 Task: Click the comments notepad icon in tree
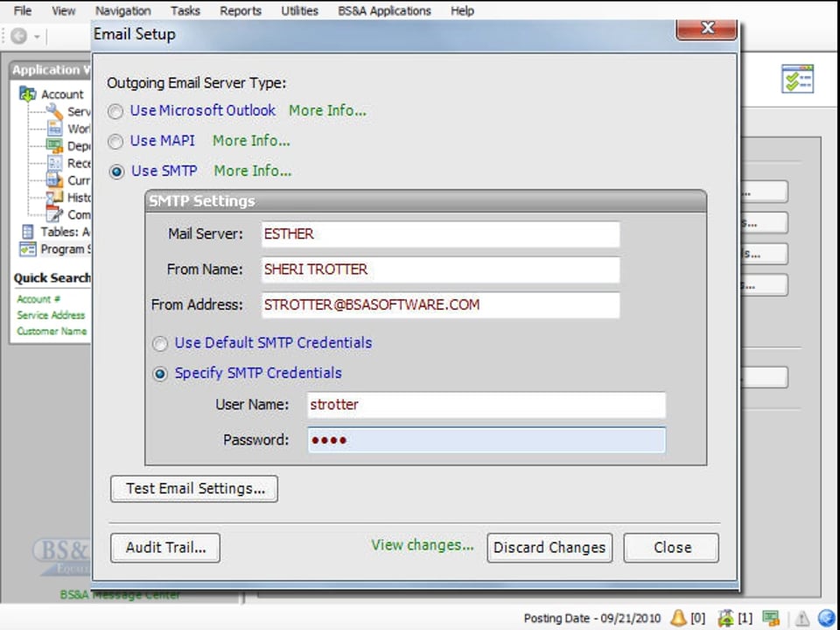[x=54, y=215]
